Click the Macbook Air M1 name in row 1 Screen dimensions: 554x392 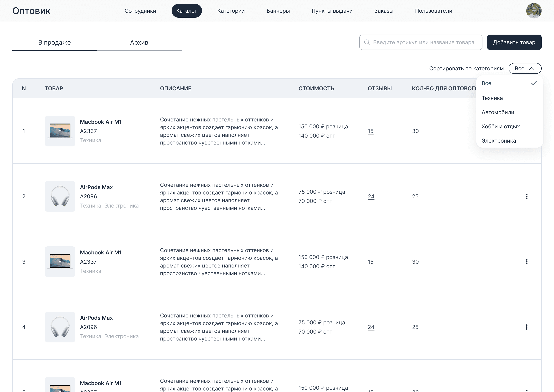[101, 122]
